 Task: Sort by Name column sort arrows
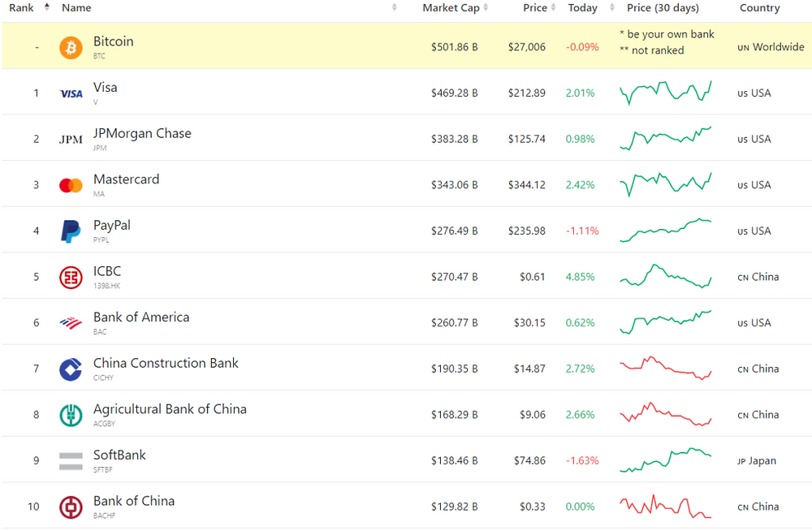394,7
